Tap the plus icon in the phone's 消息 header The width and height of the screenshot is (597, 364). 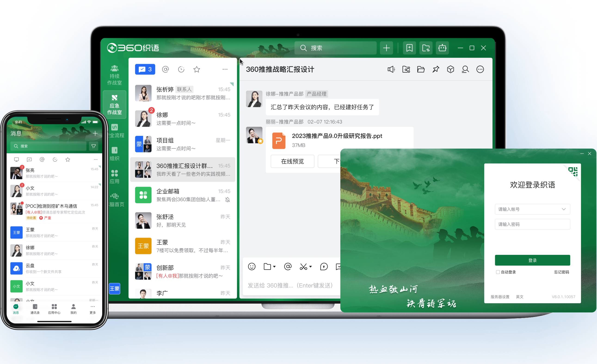pyautogui.click(x=95, y=133)
